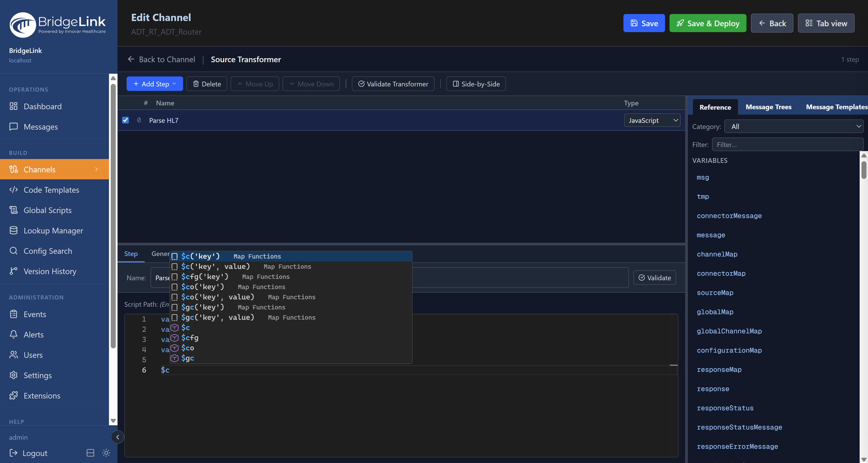Select the Step tab
This screenshot has width=868, height=463.
pos(131,254)
